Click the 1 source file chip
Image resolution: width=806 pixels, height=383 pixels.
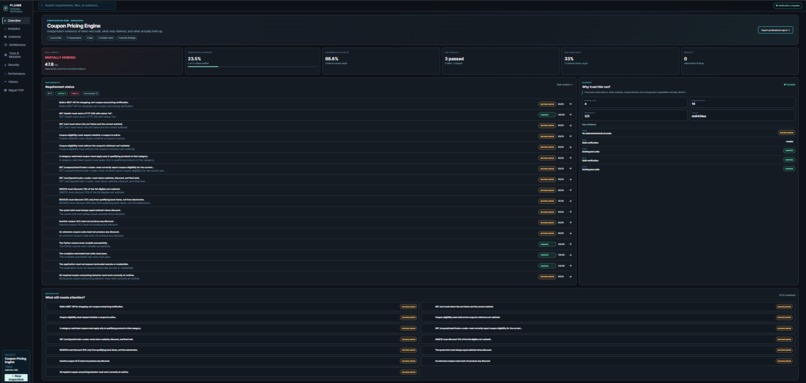(x=55, y=38)
